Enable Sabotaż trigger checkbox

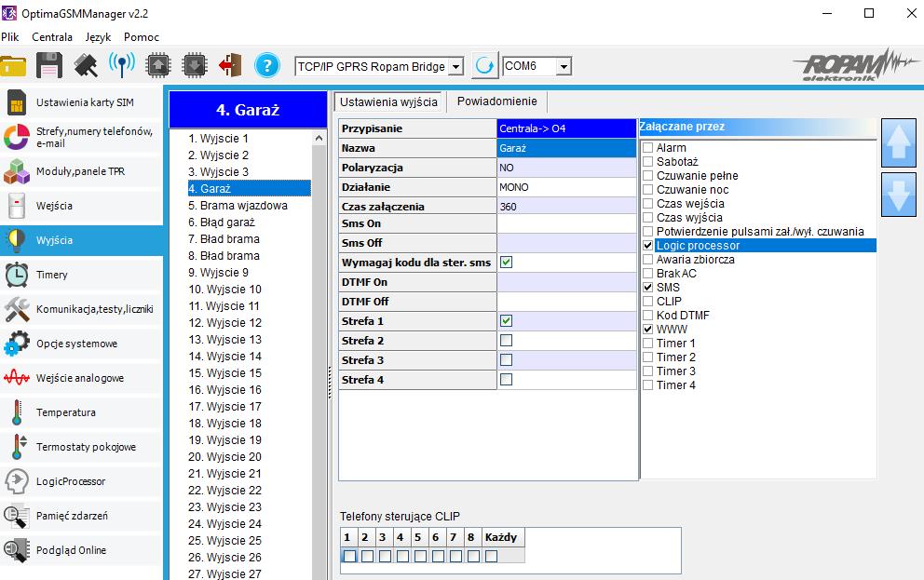(647, 161)
